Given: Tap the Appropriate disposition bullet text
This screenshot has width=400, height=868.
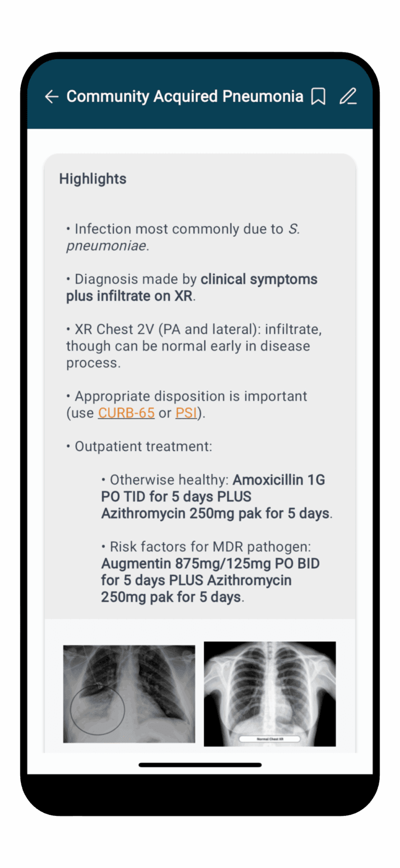Looking at the screenshot, I should (191, 396).
